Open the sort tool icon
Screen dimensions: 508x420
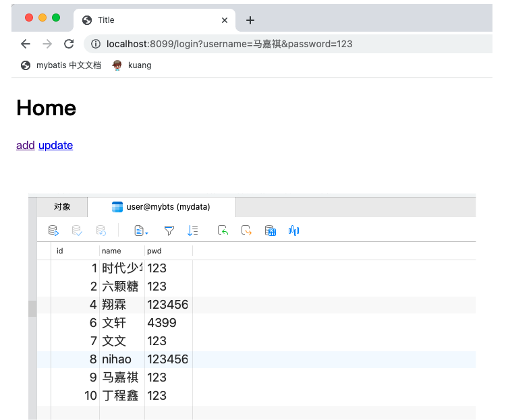tap(193, 231)
